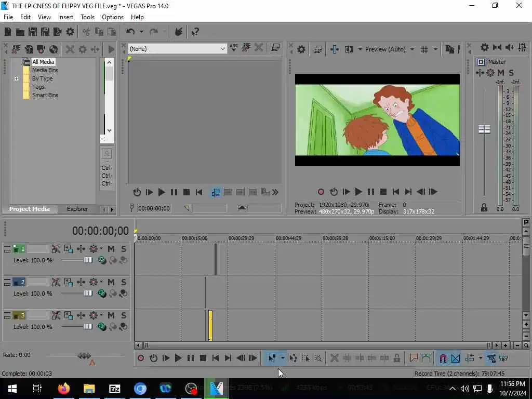
Task: Select the Normal Edit tool in timeline toolbar
Action: pos(272,358)
